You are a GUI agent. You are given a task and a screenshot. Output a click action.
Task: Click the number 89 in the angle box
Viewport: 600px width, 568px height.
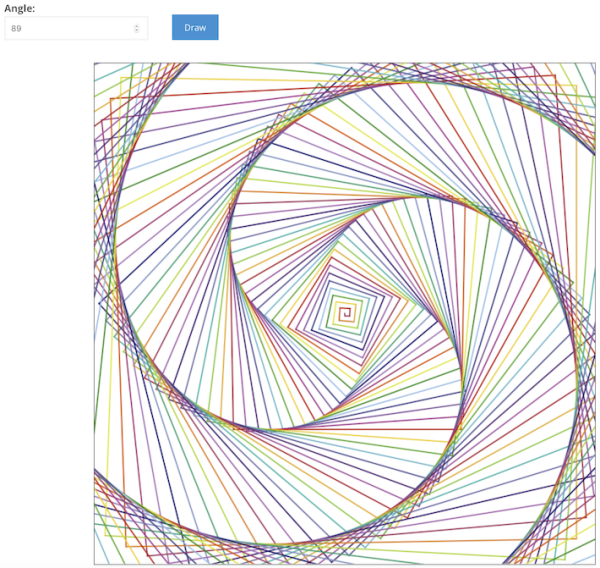[x=17, y=29]
